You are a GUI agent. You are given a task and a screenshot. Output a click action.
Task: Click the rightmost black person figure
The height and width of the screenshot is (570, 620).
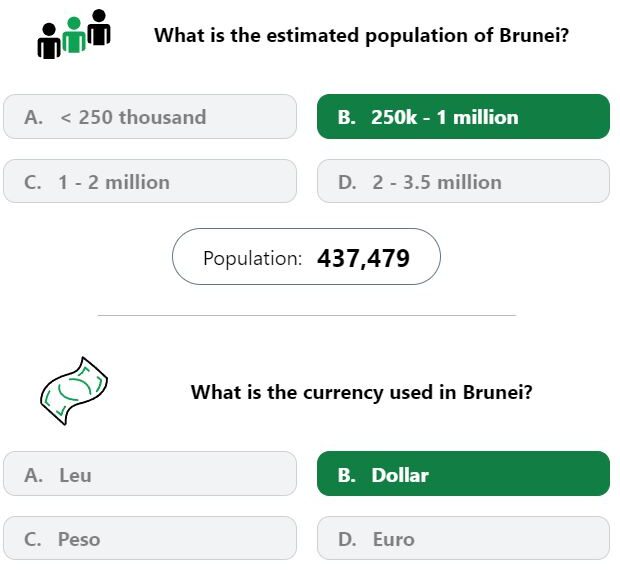(x=99, y=27)
